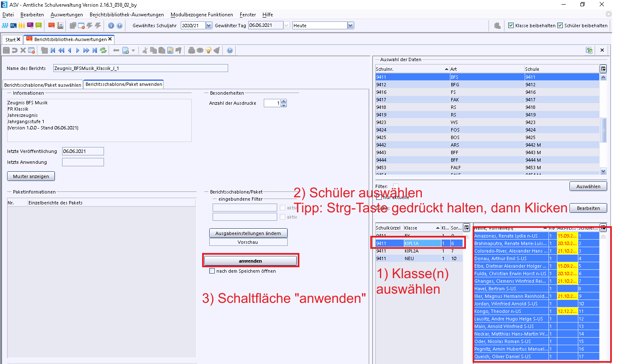The width and height of the screenshot is (637, 364).
Task: Toggle the second aktiv filter checkbox
Action: coord(282,217)
